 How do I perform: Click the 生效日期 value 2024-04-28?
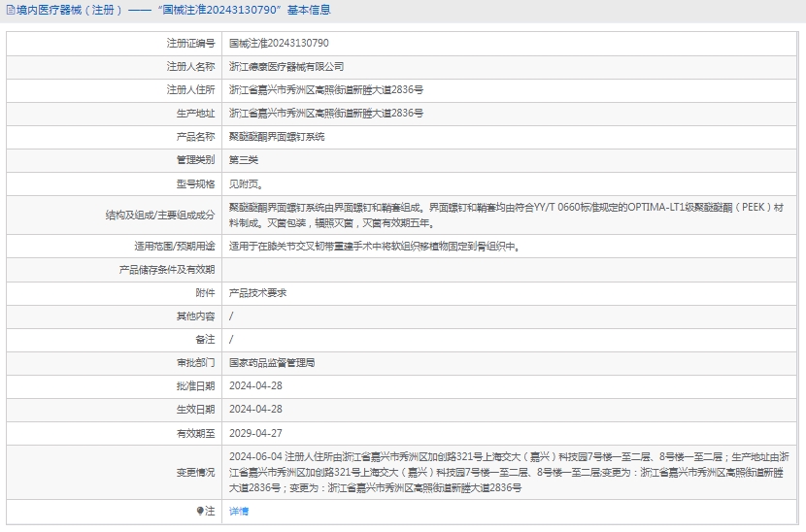coord(254,409)
